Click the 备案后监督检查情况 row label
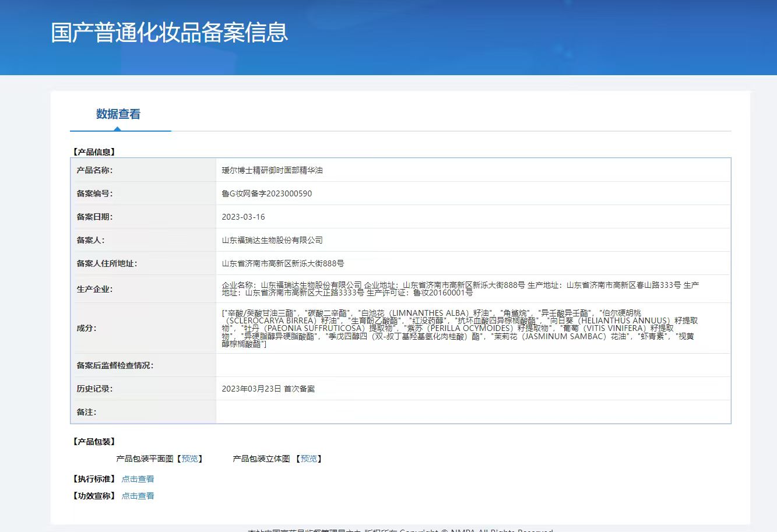Screen dimensions: 777x532 (x=115, y=365)
